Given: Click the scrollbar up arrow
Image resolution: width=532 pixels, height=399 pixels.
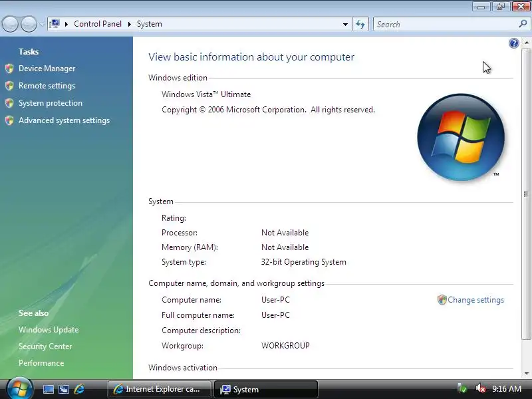Looking at the screenshot, I should [x=526, y=43].
